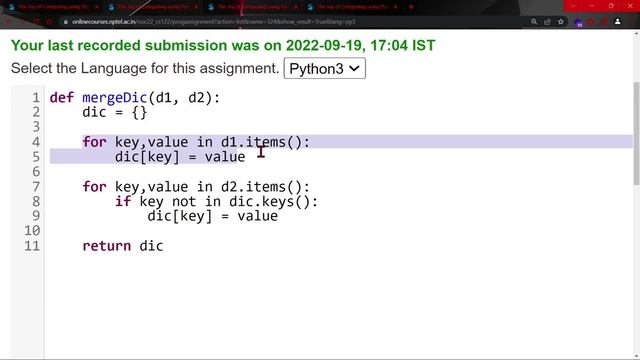Image resolution: width=640 pixels, height=360 pixels.
Task: Close the browser window
Action: (630, 6)
